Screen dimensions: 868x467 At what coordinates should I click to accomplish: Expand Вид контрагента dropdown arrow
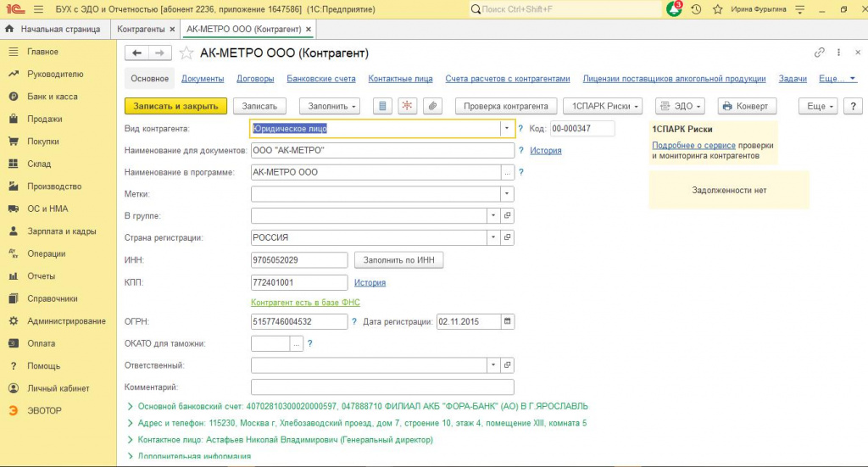pos(507,128)
